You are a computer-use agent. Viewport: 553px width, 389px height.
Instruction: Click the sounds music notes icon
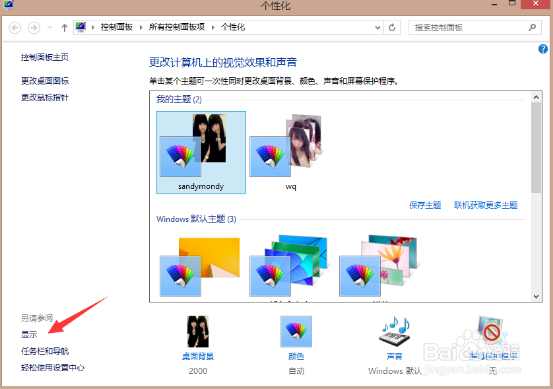point(394,332)
